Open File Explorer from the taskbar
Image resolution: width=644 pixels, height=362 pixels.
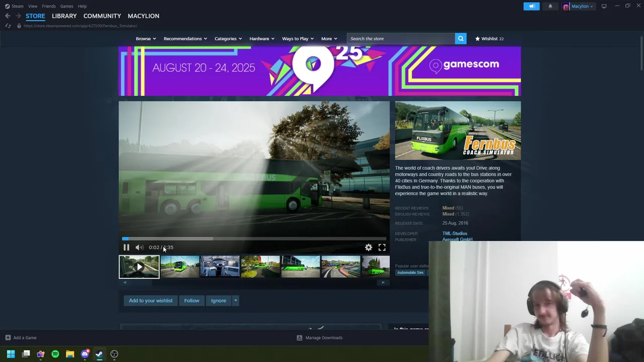pyautogui.click(x=70, y=354)
